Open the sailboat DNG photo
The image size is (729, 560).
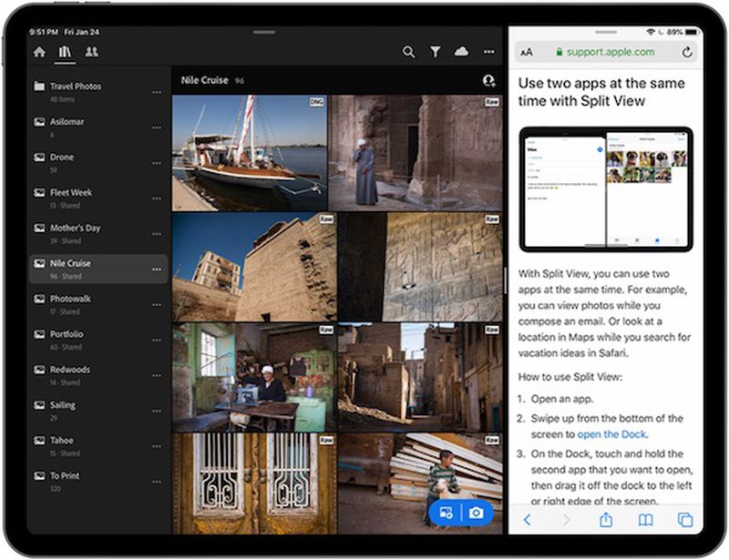pyautogui.click(x=250, y=153)
